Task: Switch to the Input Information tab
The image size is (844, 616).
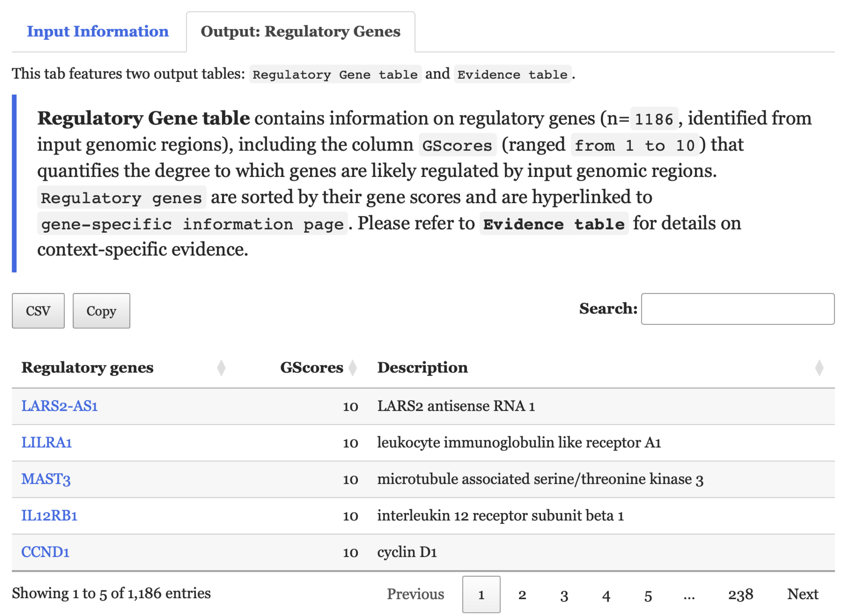Action: click(x=98, y=31)
